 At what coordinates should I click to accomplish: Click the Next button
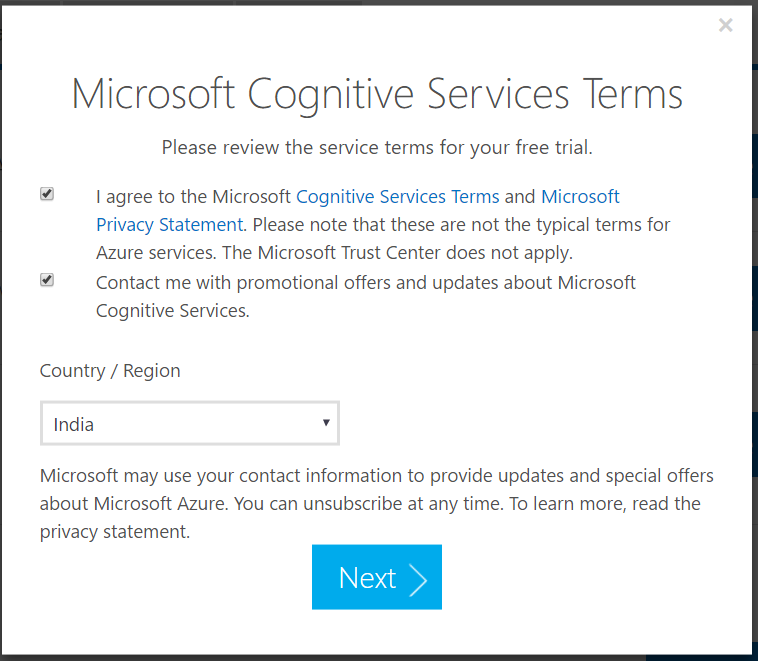[x=377, y=577]
